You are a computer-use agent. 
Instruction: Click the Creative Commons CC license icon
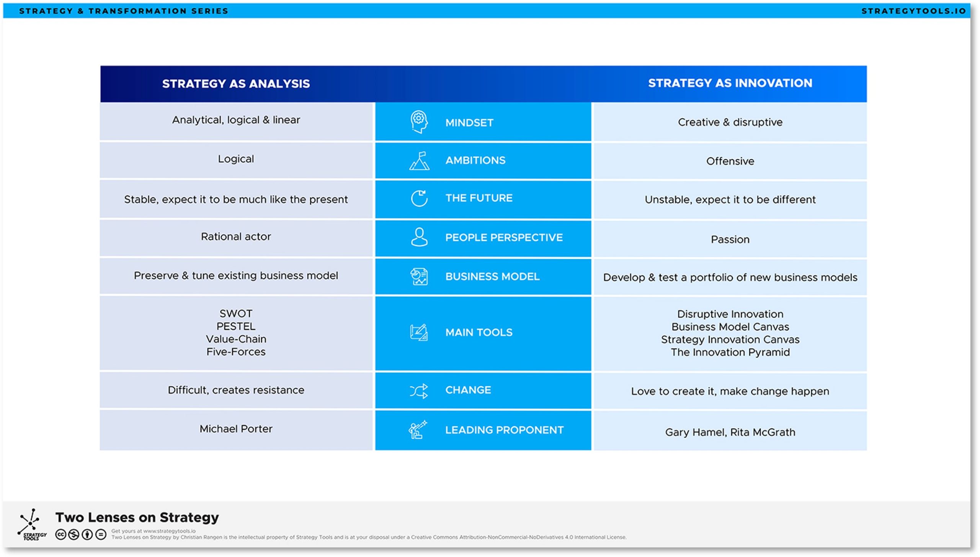(60, 534)
